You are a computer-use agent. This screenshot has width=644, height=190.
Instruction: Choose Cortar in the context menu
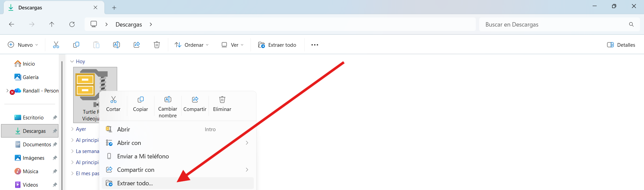point(113,104)
